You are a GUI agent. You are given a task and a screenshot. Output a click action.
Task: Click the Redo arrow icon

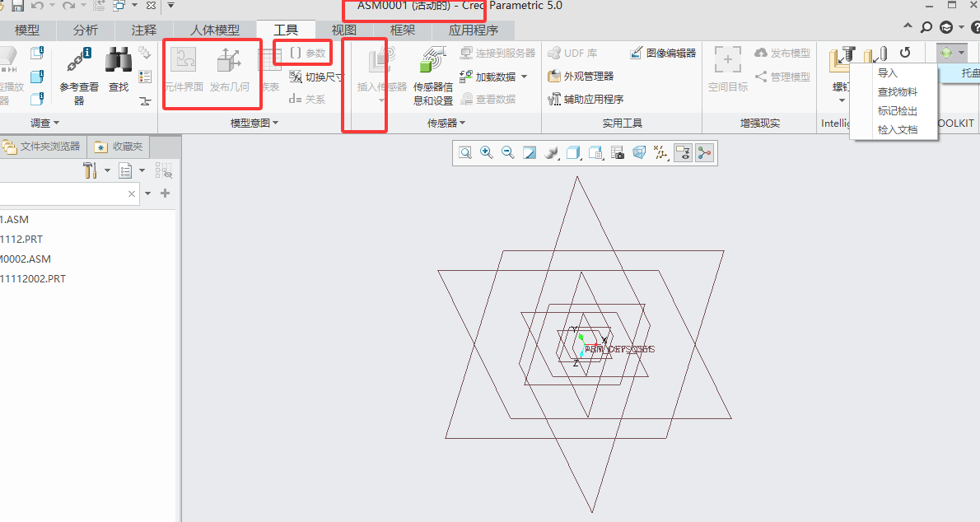tap(68, 6)
